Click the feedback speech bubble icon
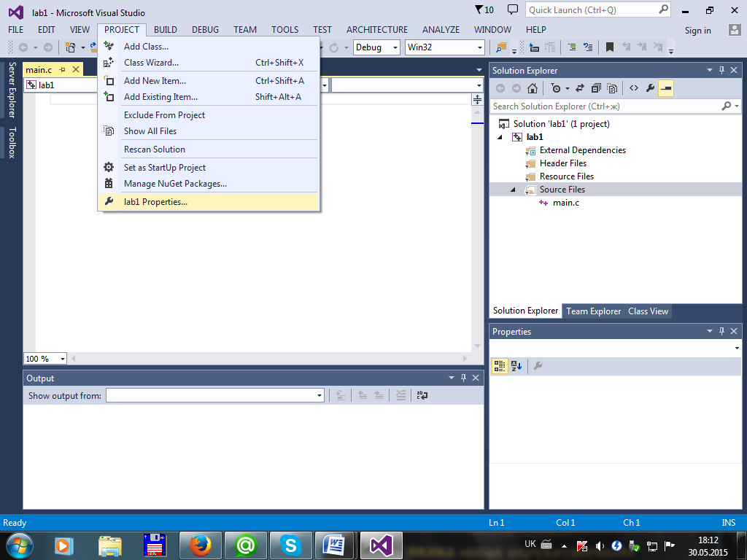Screen dimensions: 747x560 tap(513, 9)
